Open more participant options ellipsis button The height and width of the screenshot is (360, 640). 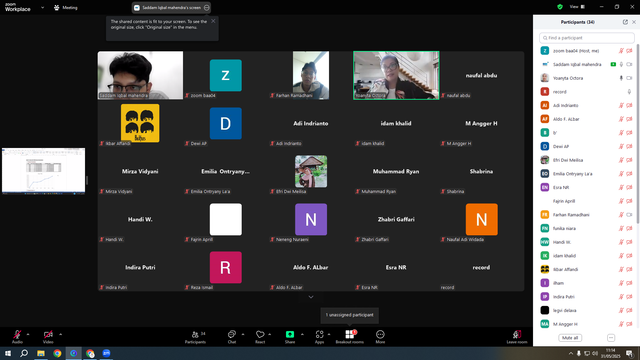[x=611, y=338]
